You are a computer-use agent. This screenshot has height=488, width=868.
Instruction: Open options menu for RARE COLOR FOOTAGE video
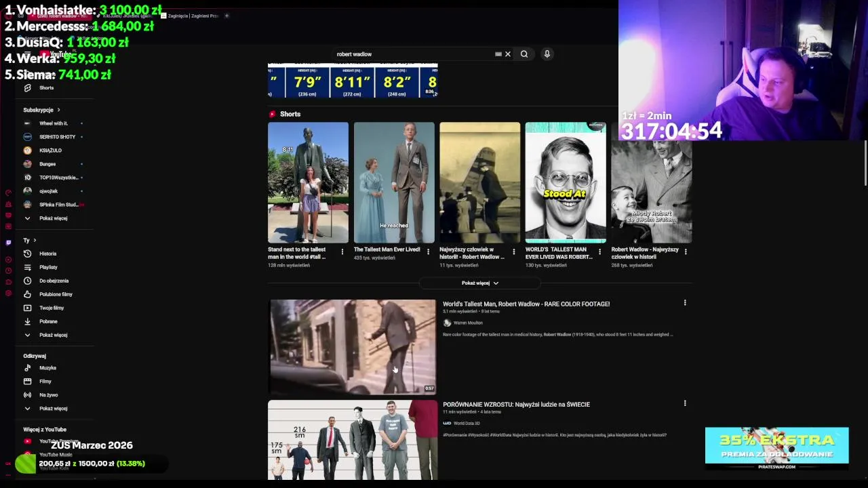pos(685,303)
